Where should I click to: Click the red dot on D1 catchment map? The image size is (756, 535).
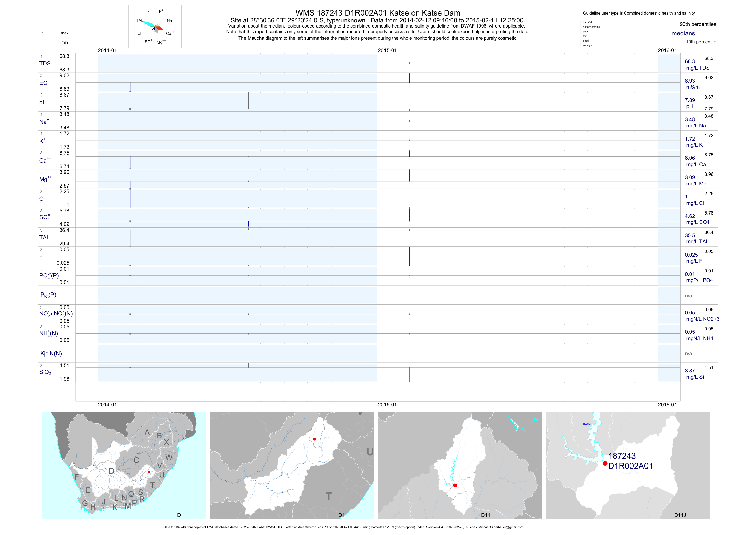point(314,439)
